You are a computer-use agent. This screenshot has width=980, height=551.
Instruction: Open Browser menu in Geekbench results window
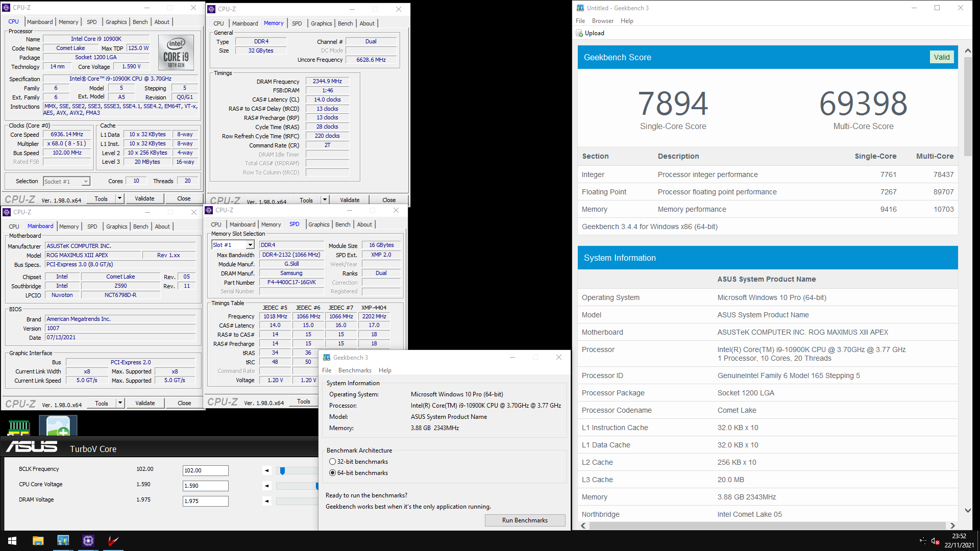pos(603,21)
